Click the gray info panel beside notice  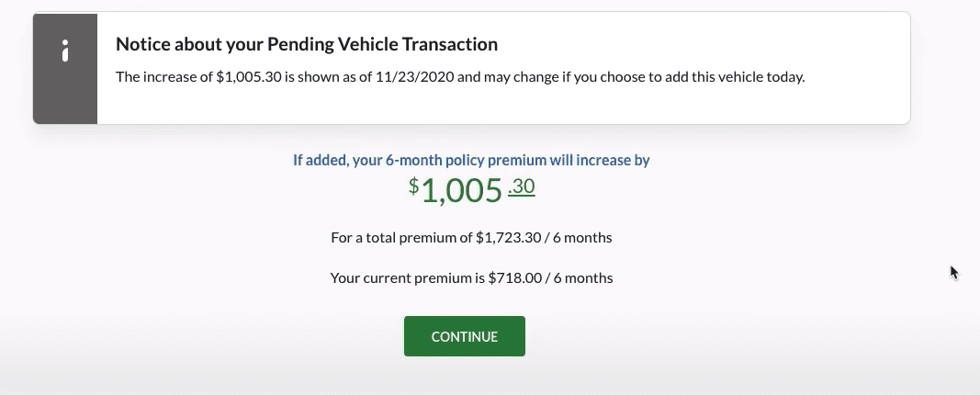point(65,68)
